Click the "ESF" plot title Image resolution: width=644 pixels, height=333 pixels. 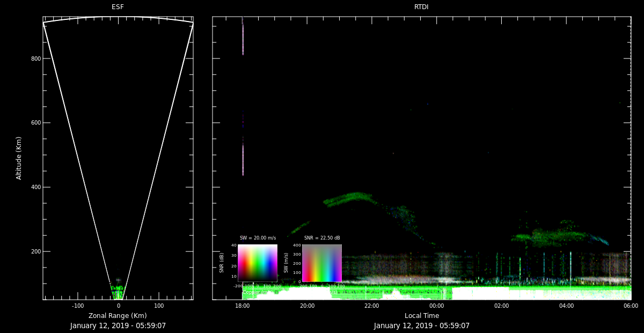(118, 7)
